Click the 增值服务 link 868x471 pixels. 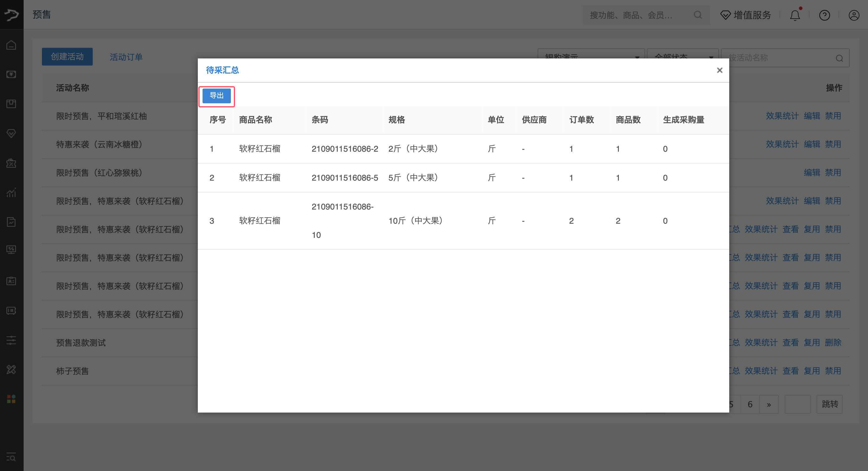point(746,15)
